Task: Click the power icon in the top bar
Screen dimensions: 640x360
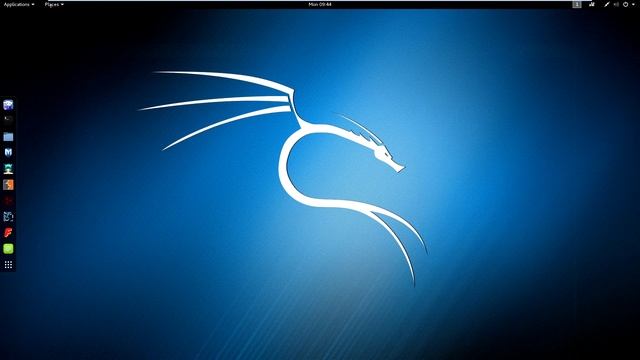Action: (625, 4)
